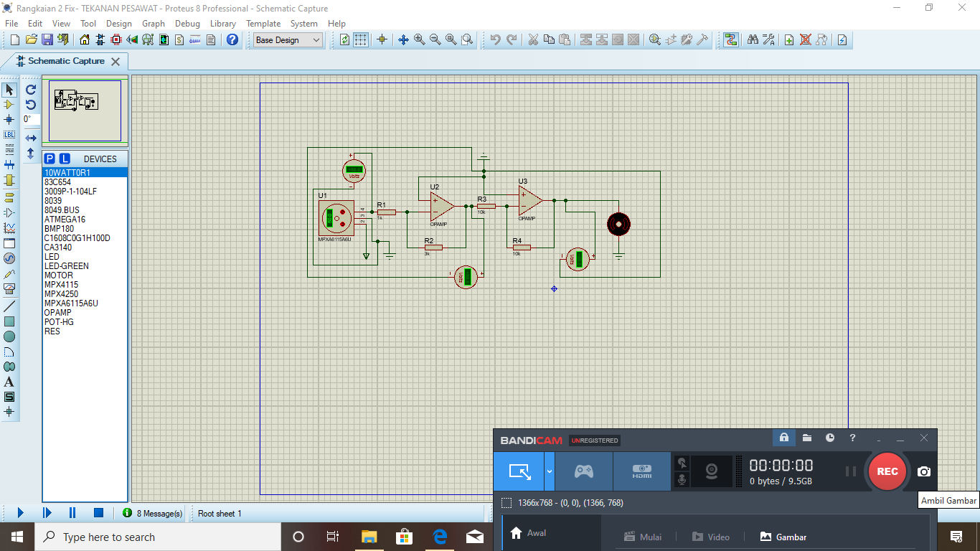Click the Save Project icon

pos(47,40)
